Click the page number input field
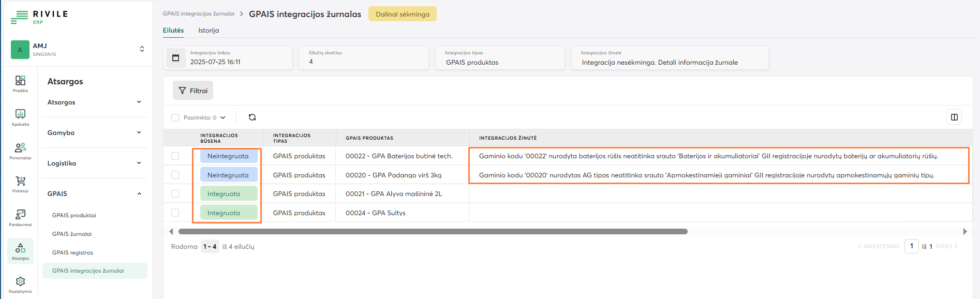980x299 pixels. click(x=911, y=246)
